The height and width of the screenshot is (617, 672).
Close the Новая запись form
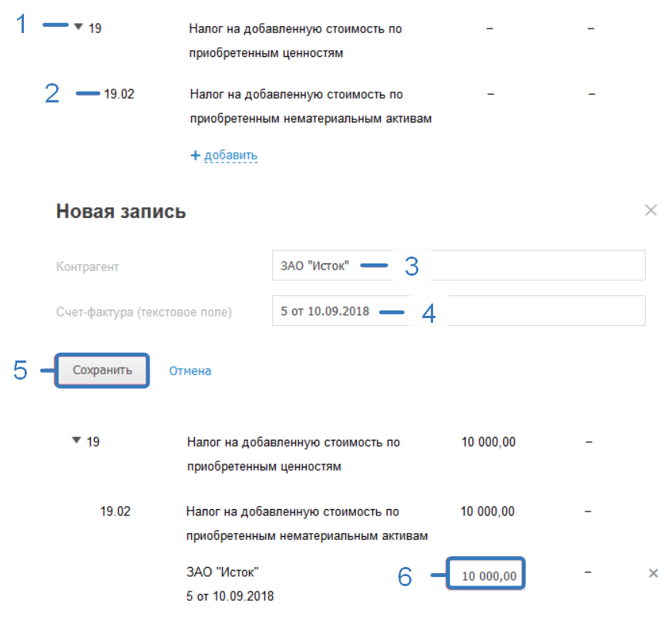coord(650,210)
